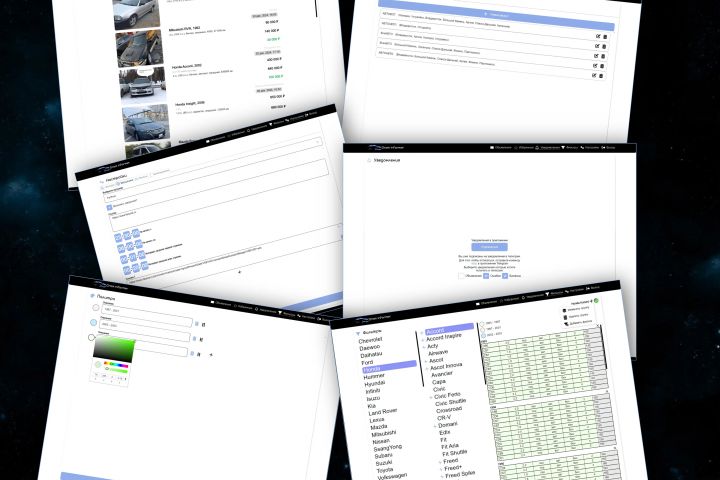Expand the Accord model node

tap(422, 333)
